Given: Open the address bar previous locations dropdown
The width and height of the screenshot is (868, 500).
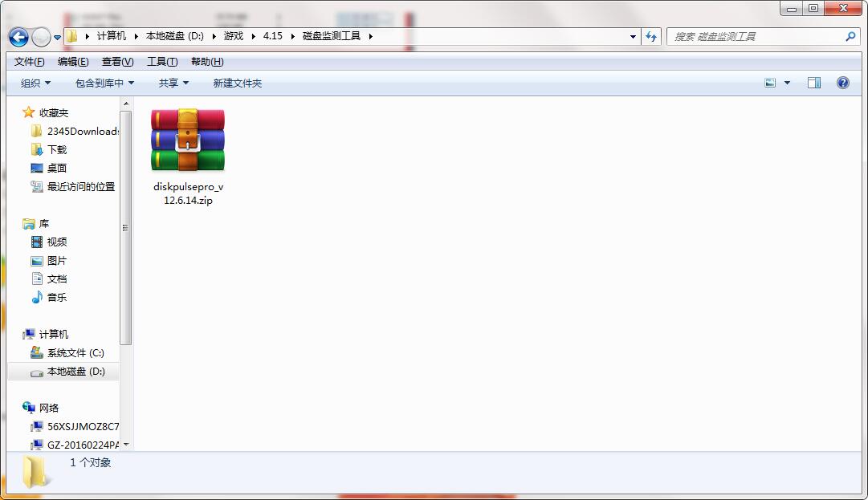Looking at the screenshot, I should point(634,36).
